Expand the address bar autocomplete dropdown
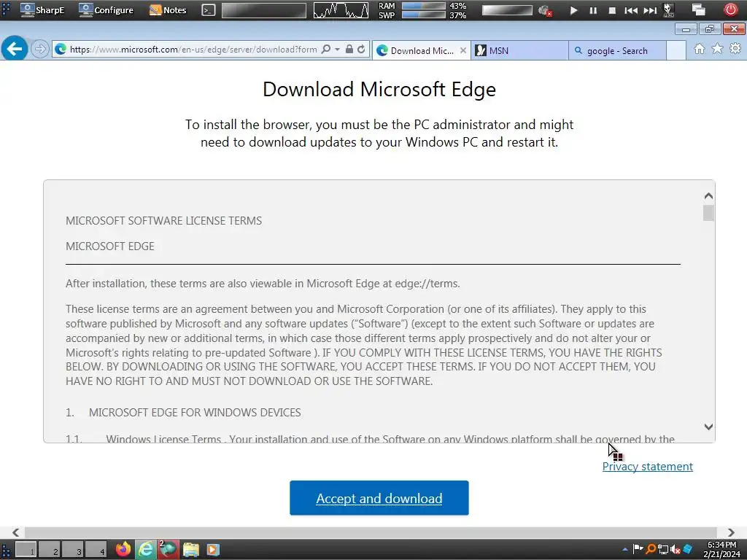 tap(337, 49)
